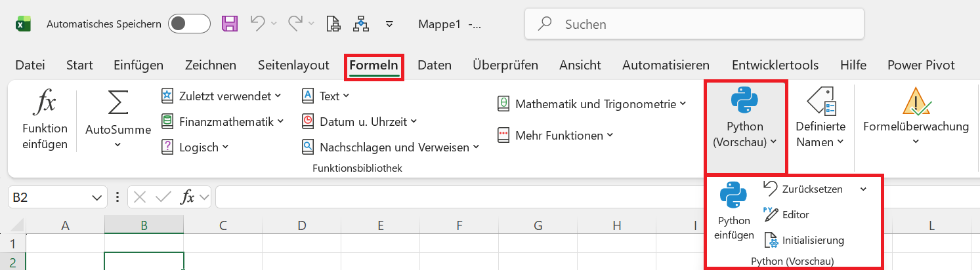Switch to the Daten tab
Viewport: 980px width, 270px height.
pyautogui.click(x=435, y=65)
